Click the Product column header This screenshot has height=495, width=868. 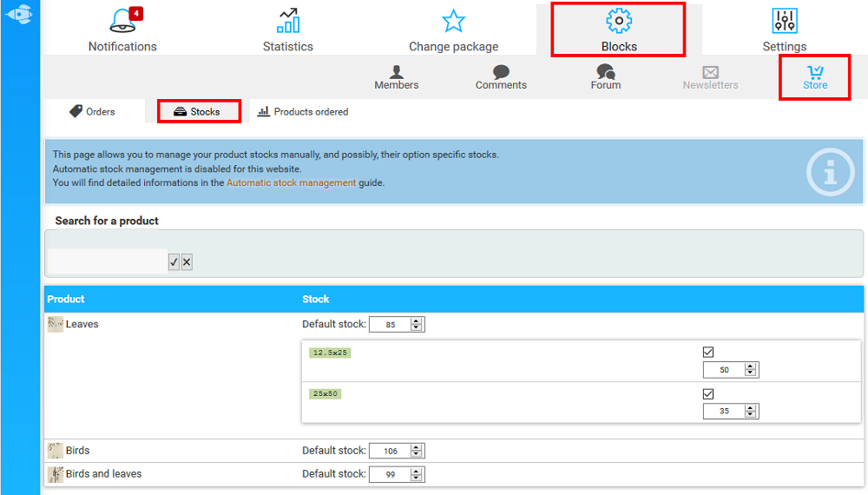[x=66, y=299]
